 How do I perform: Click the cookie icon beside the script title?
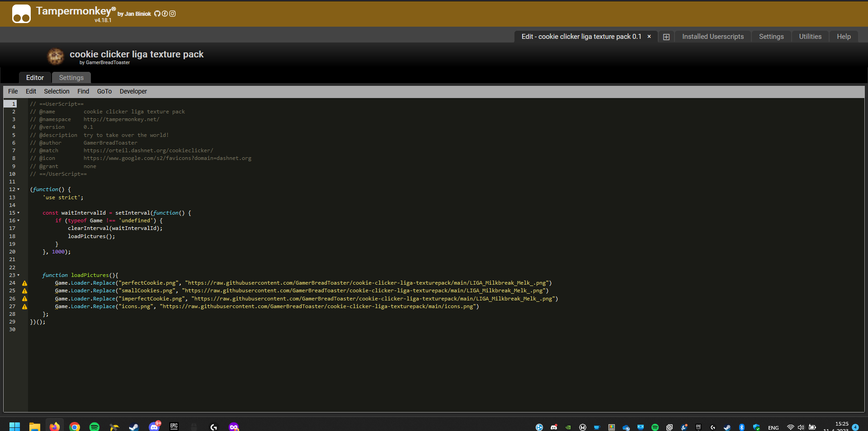(55, 56)
